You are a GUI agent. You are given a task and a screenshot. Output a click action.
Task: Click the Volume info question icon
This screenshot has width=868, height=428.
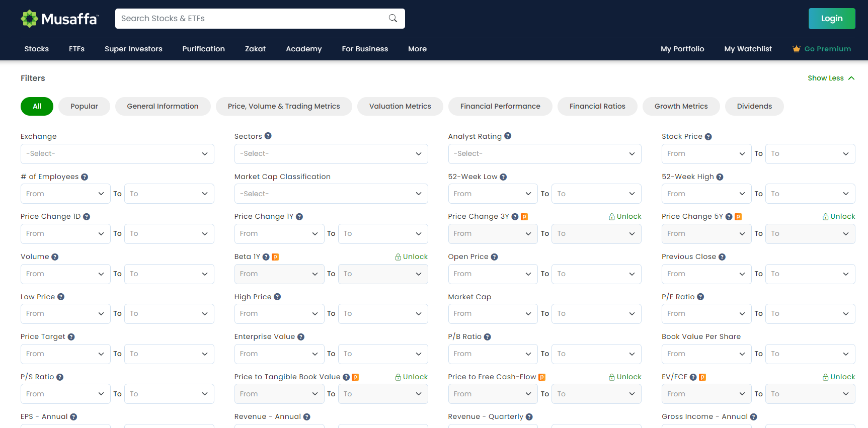pos(55,257)
